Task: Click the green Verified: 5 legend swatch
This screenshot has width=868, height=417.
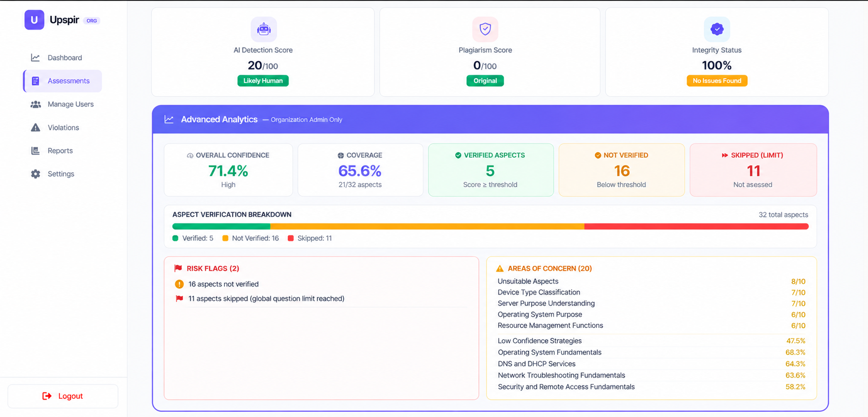Action: point(176,238)
